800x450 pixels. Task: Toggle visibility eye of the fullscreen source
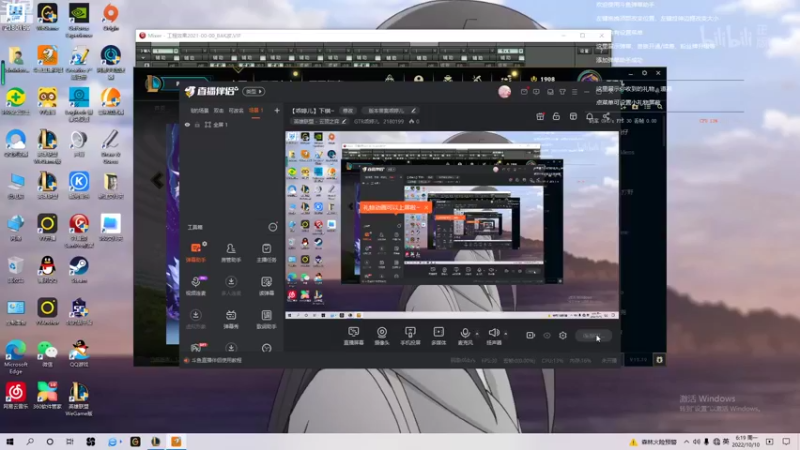coord(187,124)
